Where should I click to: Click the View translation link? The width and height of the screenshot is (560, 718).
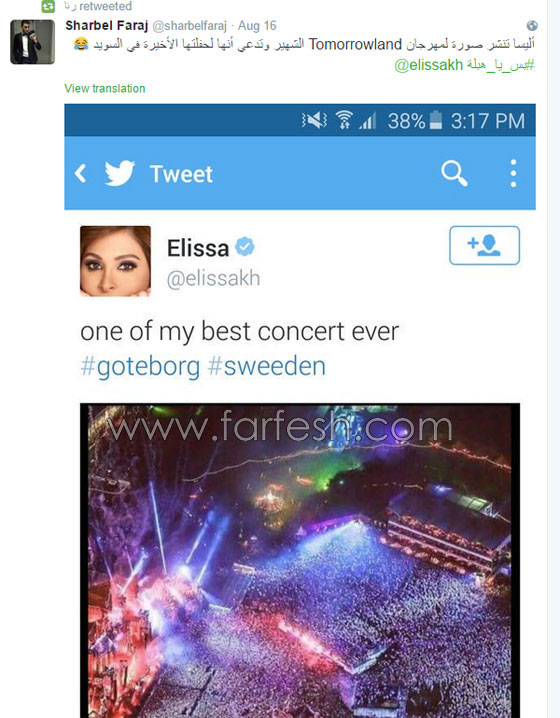point(105,88)
